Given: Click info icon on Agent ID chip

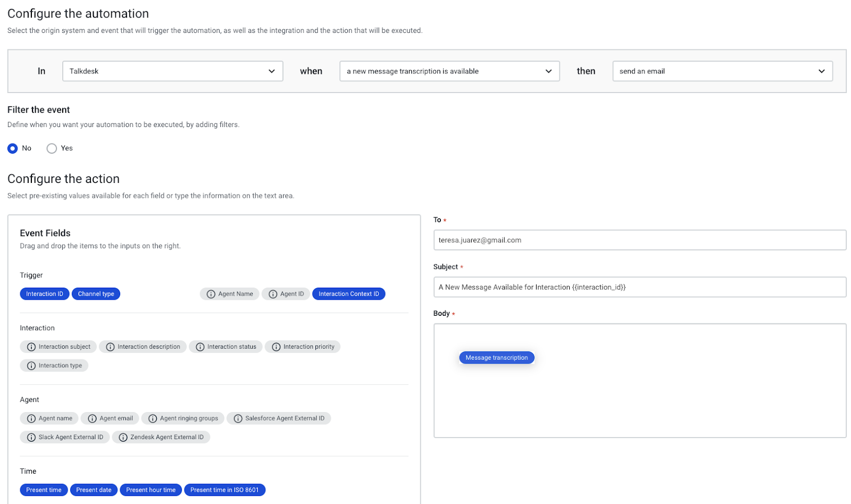Looking at the screenshot, I should point(273,294).
